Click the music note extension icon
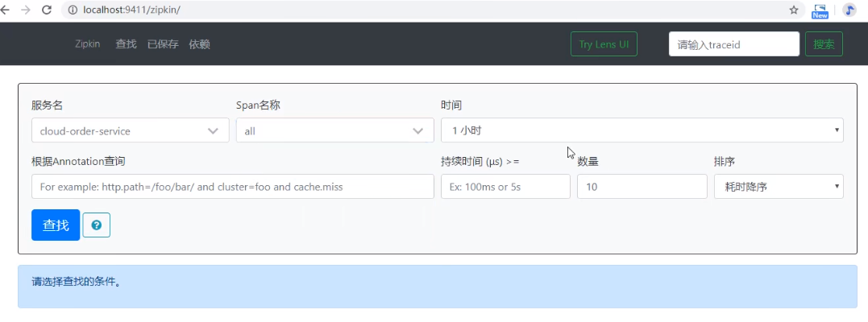The width and height of the screenshot is (868, 322). pos(849,10)
